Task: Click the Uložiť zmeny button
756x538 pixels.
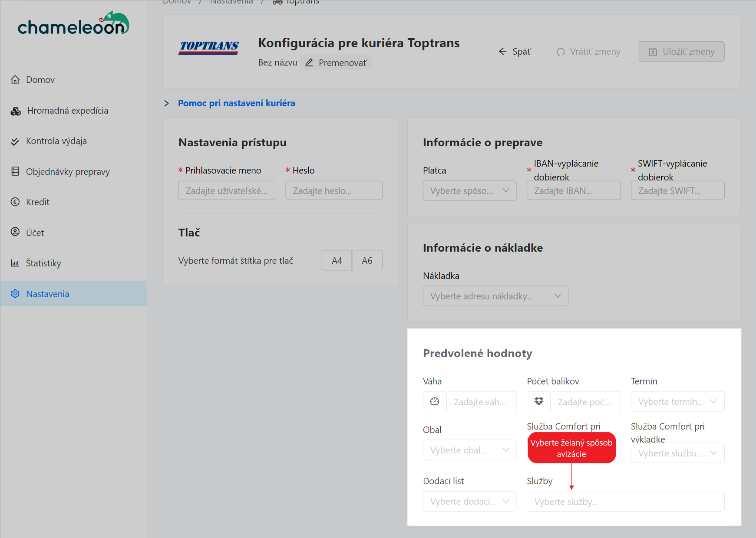Action: tap(682, 52)
